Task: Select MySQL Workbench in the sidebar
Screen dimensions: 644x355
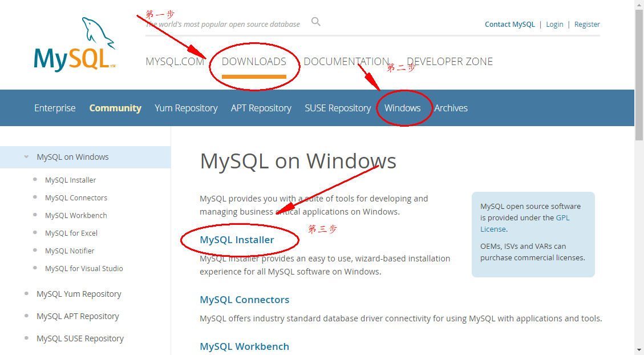Action: (76, 215)
